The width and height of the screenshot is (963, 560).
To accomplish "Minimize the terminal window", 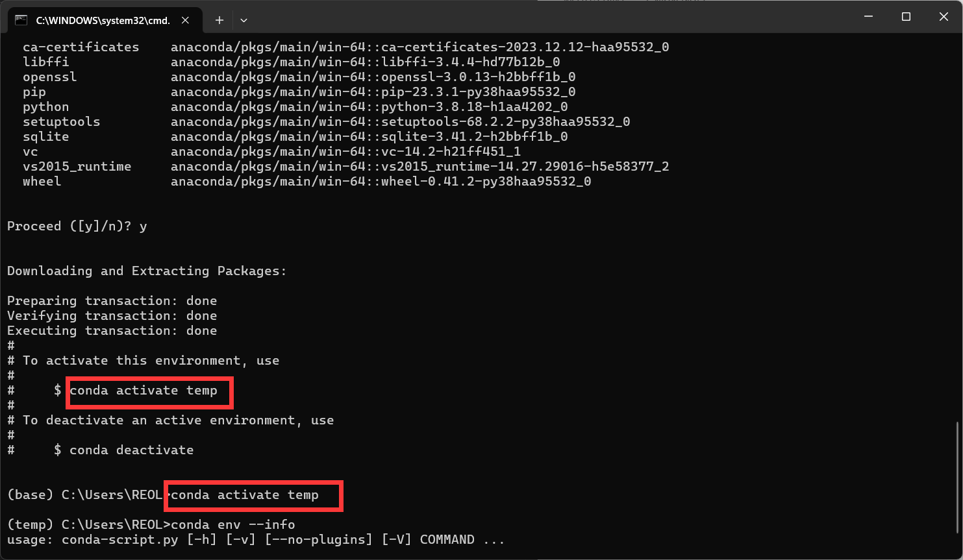I will [869, 17].
